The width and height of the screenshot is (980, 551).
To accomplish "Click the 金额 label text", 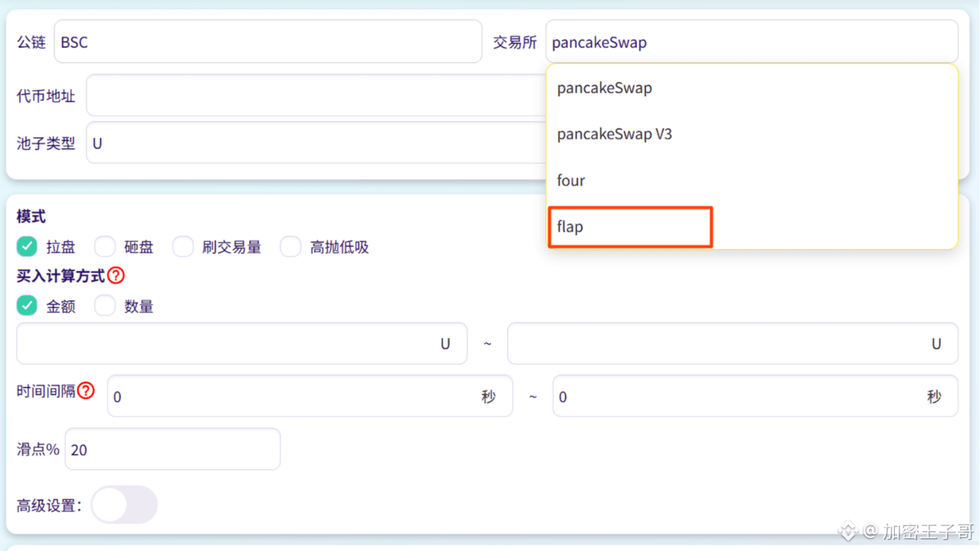I will click(60, 307).
